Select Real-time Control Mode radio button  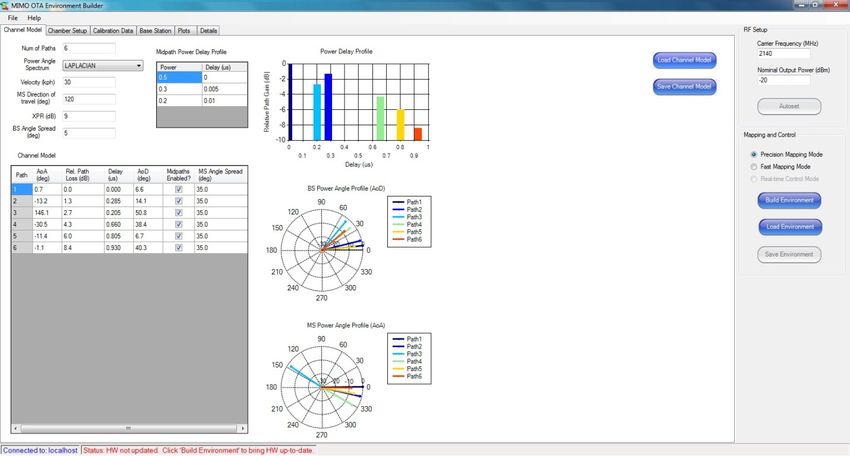[x=754, y=179]
